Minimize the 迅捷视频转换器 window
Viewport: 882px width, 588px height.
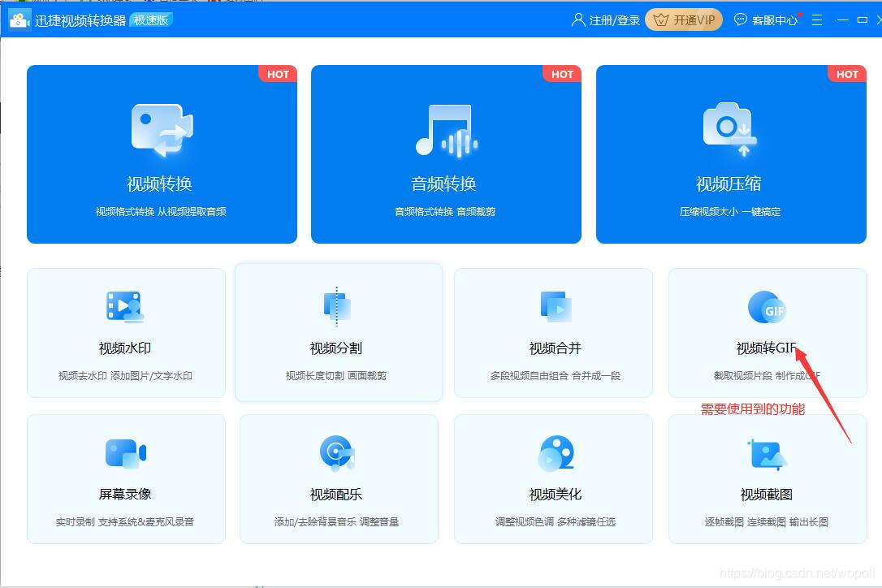pos(843,19)
